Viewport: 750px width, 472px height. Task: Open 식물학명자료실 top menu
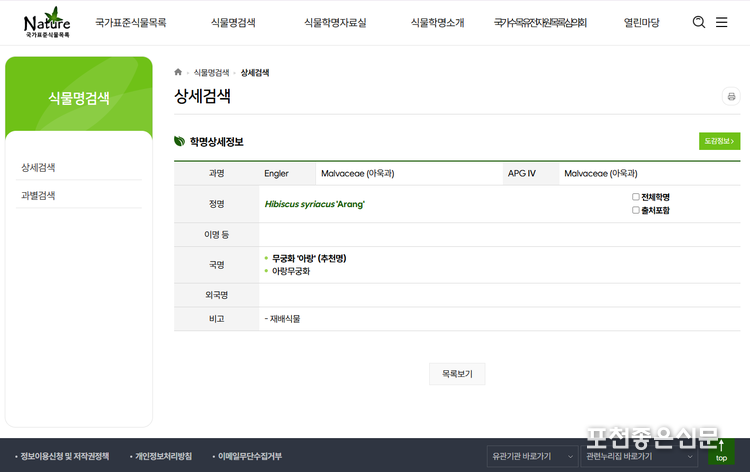click(x=334, y=22)
